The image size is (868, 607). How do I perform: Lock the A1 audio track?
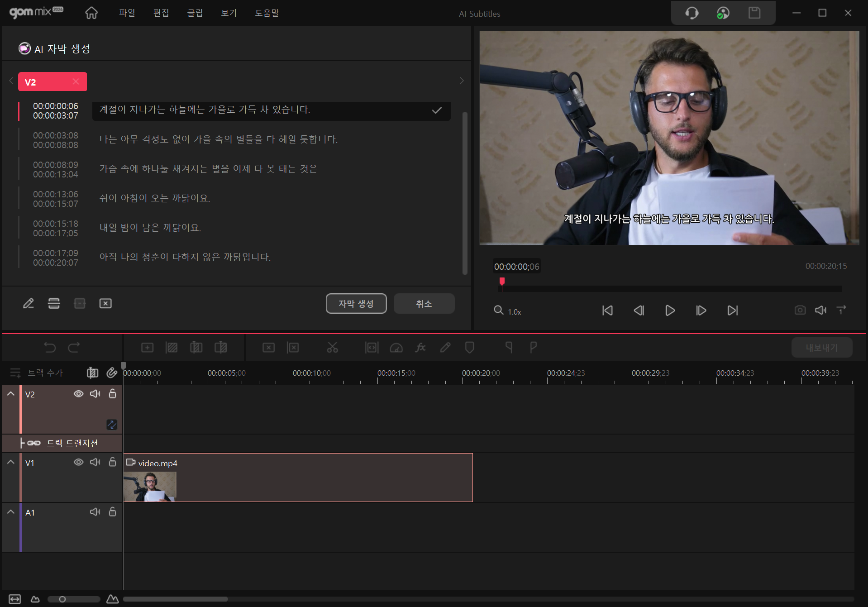[x=113, y=512]
